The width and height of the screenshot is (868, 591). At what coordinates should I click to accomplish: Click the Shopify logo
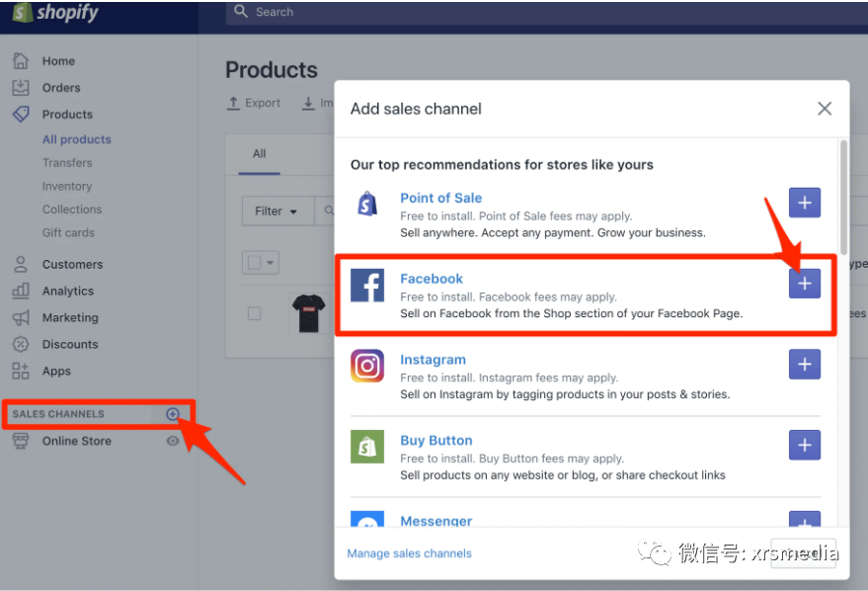point(56,14)
